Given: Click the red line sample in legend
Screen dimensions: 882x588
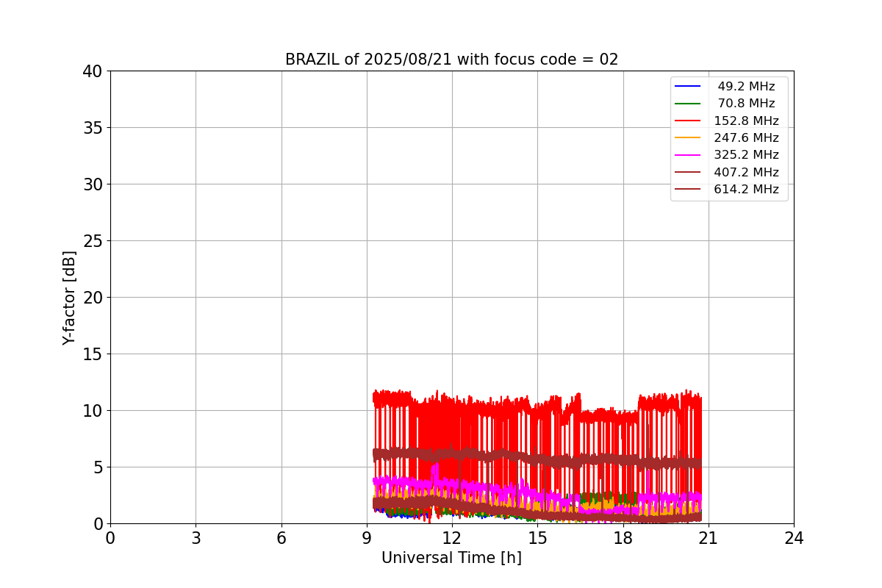Looking at the screenshot, I should tap(688, 121).
